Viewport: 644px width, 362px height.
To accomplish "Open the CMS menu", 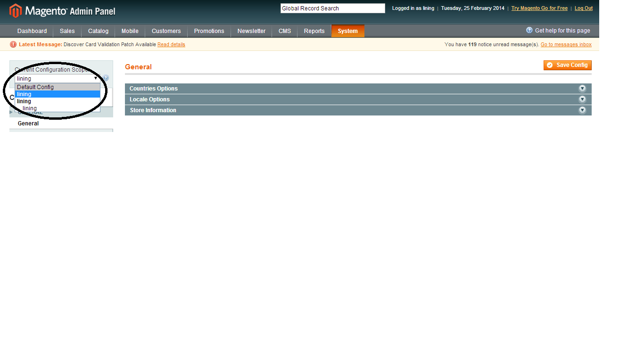I will click(285, 31).
